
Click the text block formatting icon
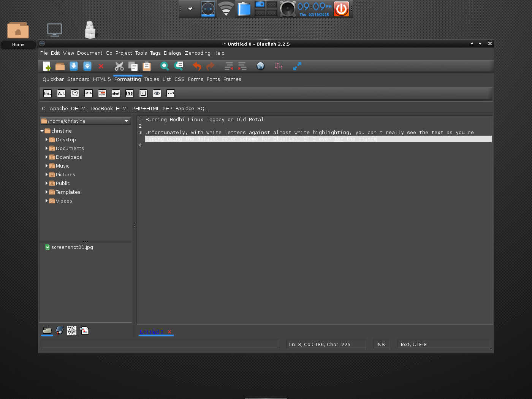point(102,93)
